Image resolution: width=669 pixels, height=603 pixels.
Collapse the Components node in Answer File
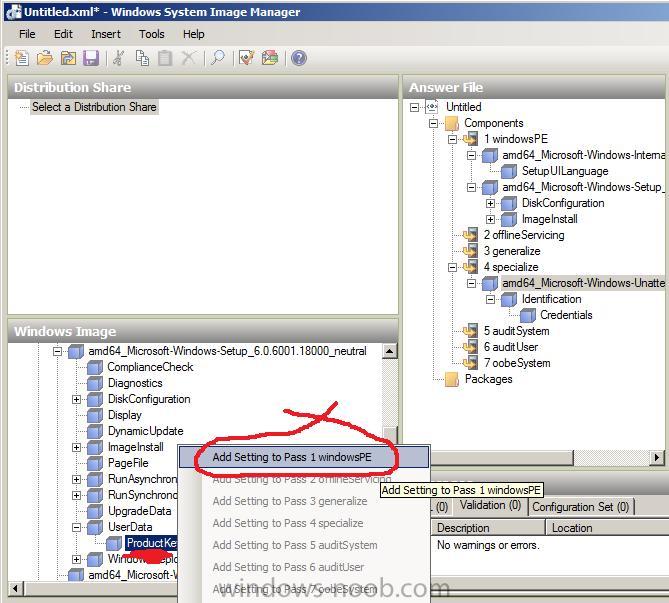pyautogui.click(x=433, y=123)
